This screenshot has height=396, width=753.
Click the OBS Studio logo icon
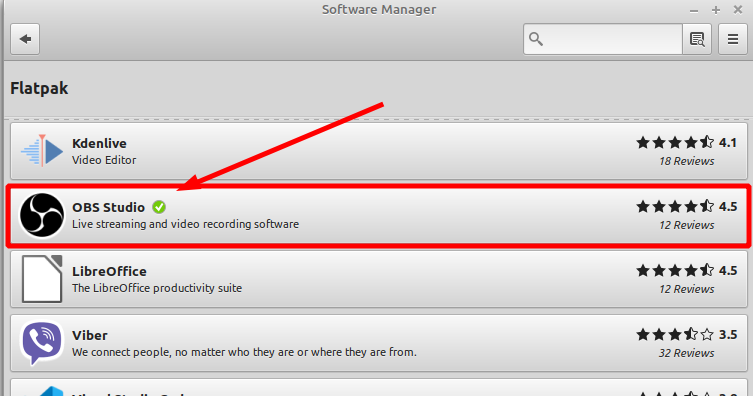point(42,215)
